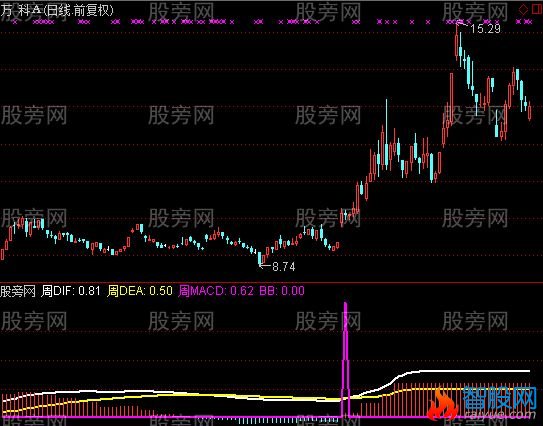Screen dimensions: 543x426
Task: Click the 15.29 high price label
Action: 486,29
